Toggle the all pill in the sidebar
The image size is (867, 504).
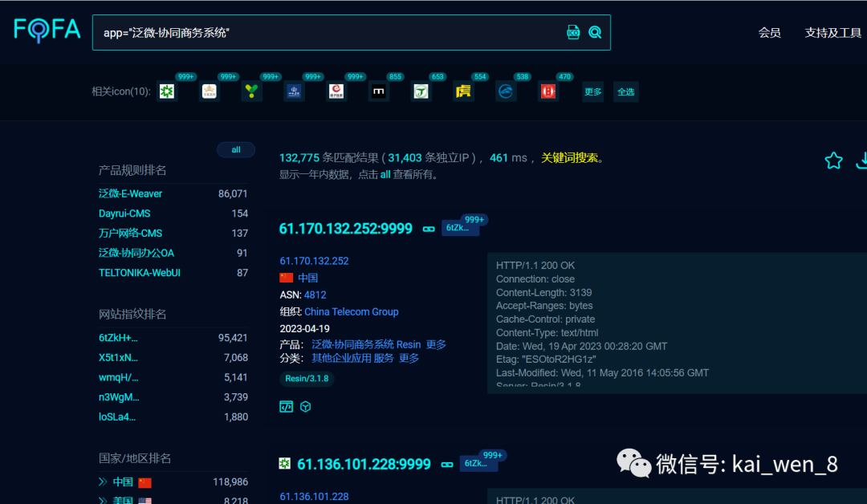236,150
